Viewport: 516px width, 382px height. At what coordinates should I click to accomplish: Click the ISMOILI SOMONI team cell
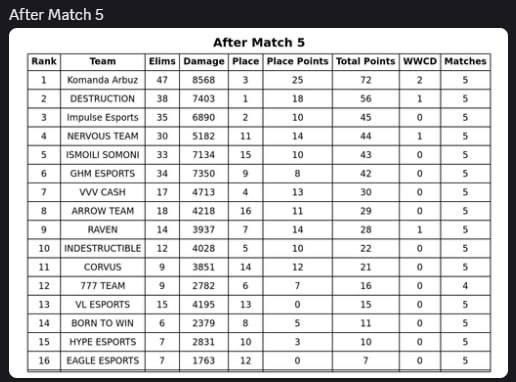[103, 155]
